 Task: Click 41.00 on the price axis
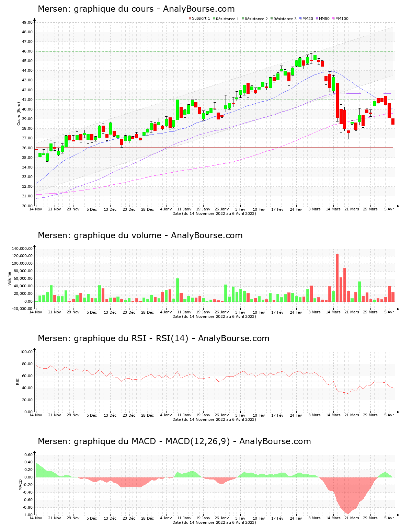(x=27, y=100)
